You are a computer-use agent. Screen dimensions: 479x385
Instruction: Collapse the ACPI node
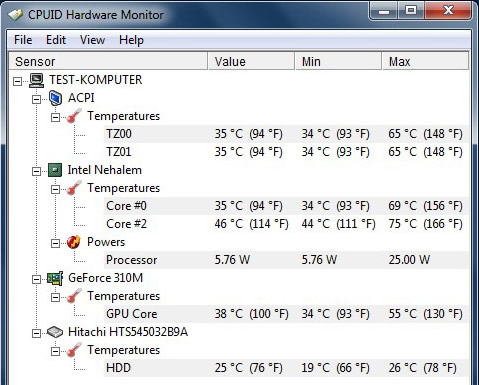(36, 99)
